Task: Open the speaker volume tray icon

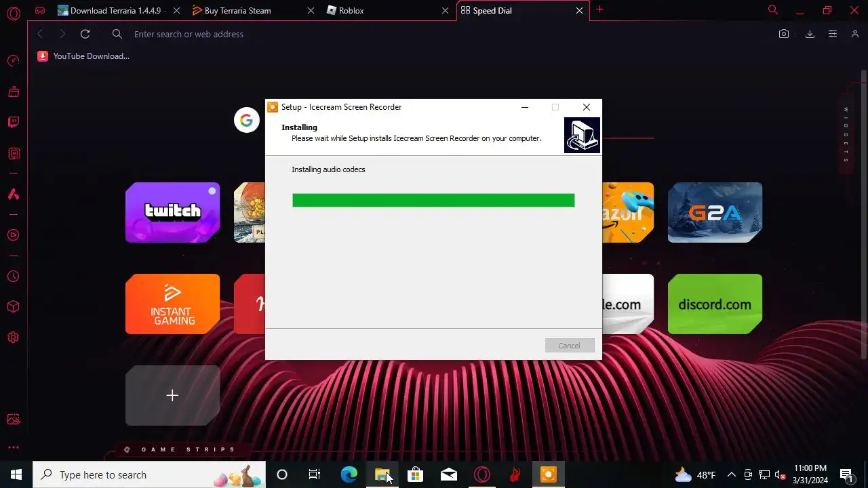Action: [781, 474]
